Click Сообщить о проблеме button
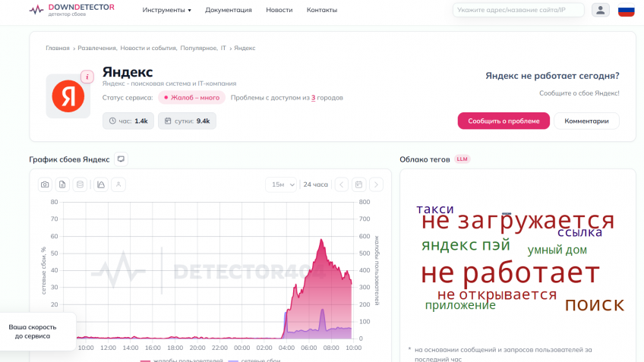This screenshot has width=644, height=362. 504,121
